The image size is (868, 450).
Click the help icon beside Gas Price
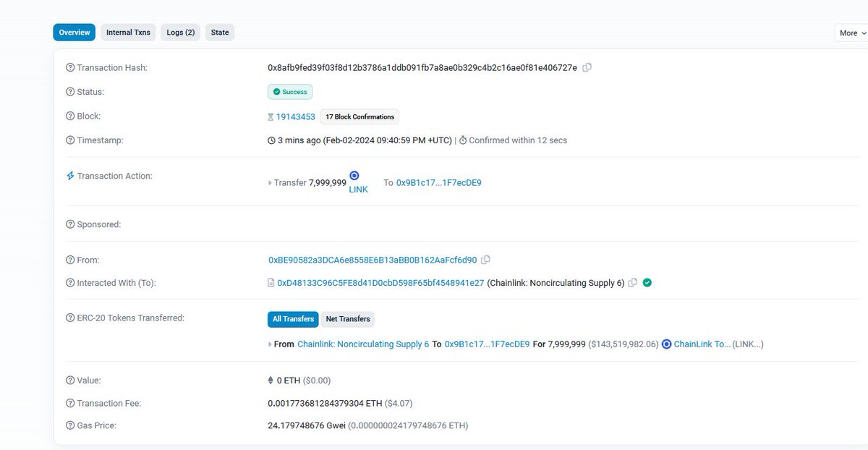(70, 425)
